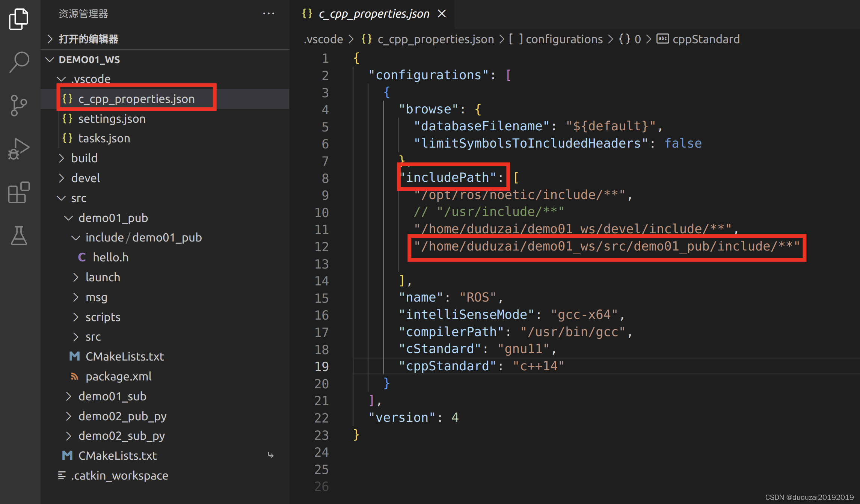Click the .vscode breadcrumb segment
860x504 pixels.
(x=323, y=39)
